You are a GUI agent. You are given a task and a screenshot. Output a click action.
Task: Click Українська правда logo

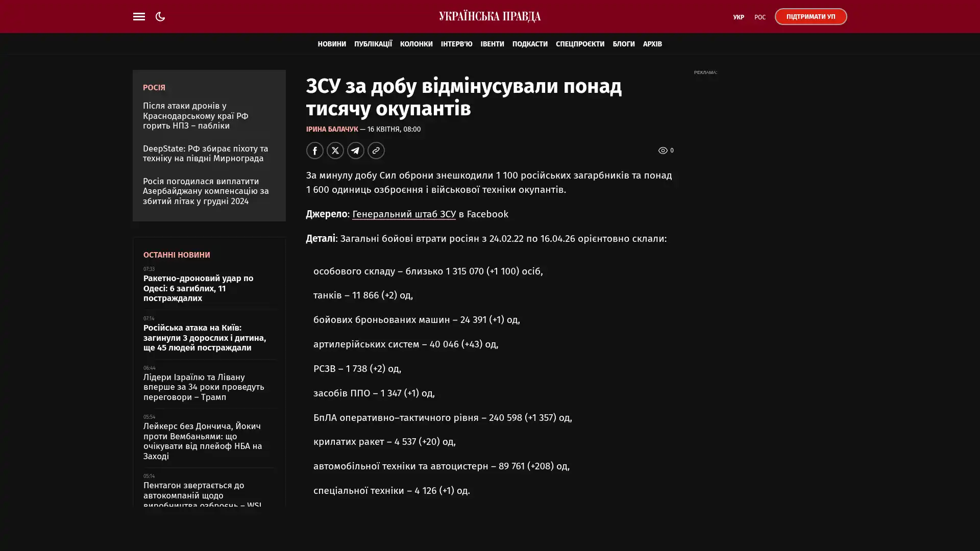point(489,16)
